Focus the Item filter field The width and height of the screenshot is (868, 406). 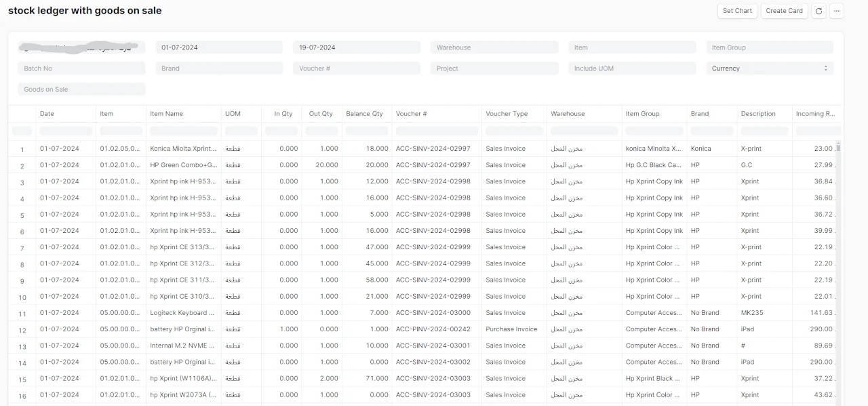click(632, 48)
